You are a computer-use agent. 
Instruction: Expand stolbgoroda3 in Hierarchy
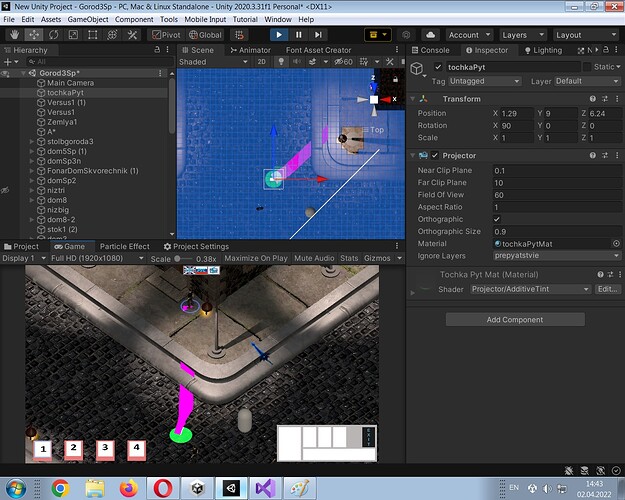click(31, 142)
